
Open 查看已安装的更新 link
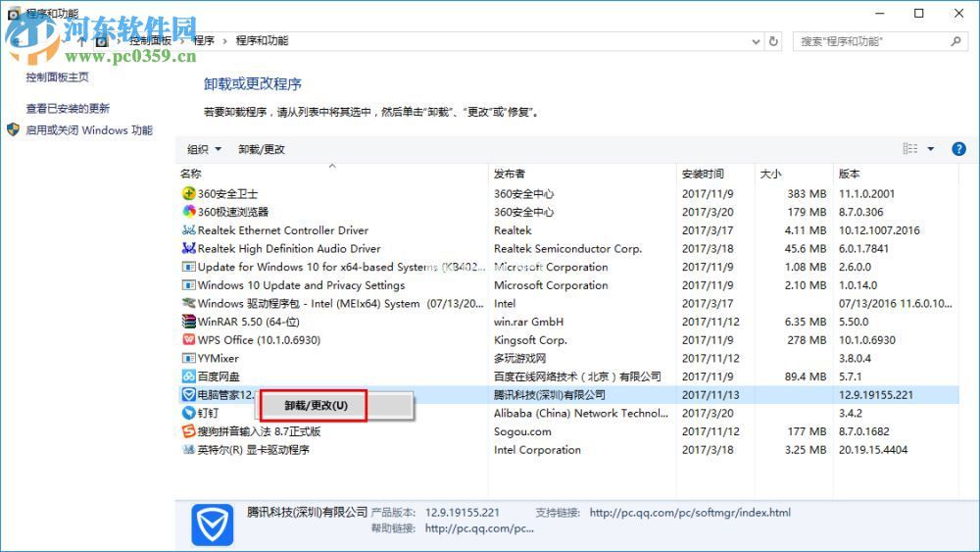point(68,108)
